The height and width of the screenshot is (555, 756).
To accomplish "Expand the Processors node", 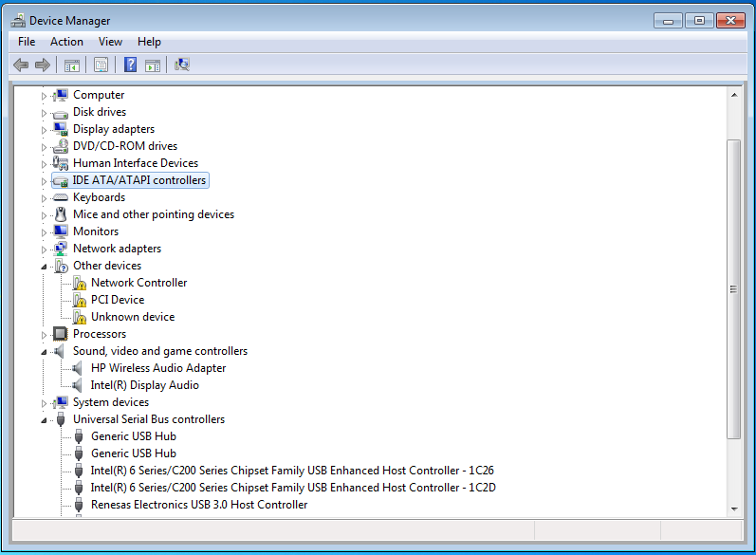I will (44, 335).
